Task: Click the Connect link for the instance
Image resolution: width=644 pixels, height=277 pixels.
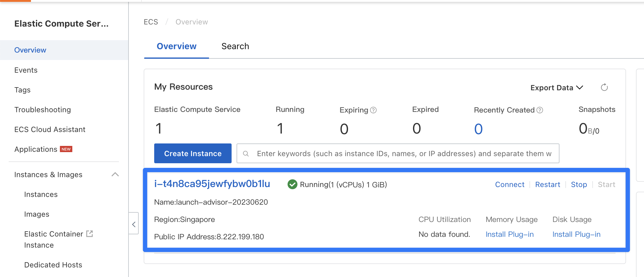Action: coord(510,185)
